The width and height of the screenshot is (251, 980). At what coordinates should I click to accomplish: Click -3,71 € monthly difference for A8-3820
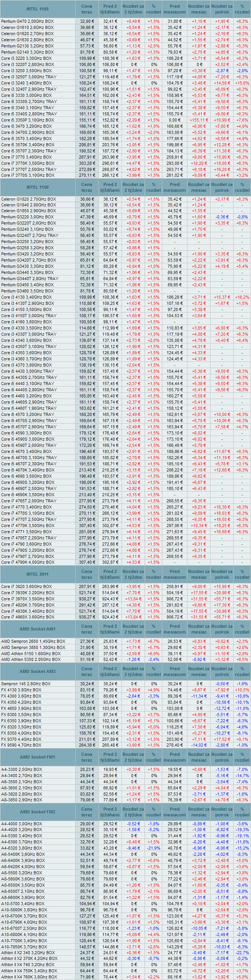click(199, 794)
